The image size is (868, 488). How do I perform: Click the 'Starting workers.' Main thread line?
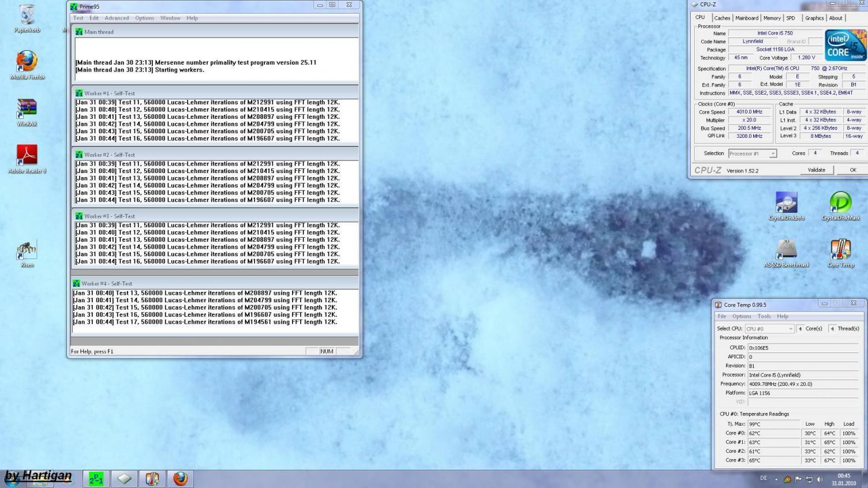point(140,70)
